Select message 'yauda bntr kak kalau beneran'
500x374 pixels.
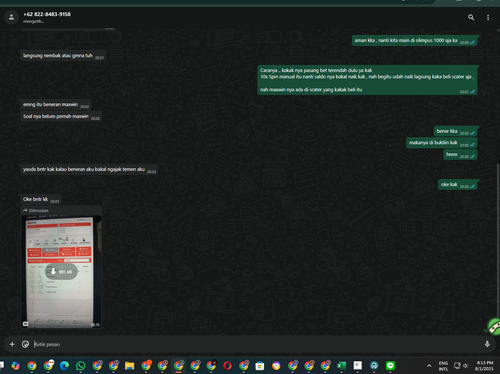point(89,169)
